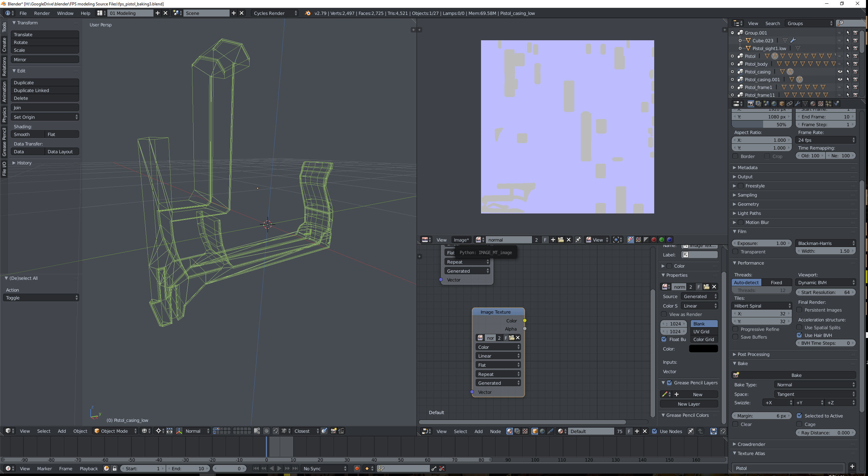Open the World properties globe tab
Screen dimensions: 868x476
[774, 104]
